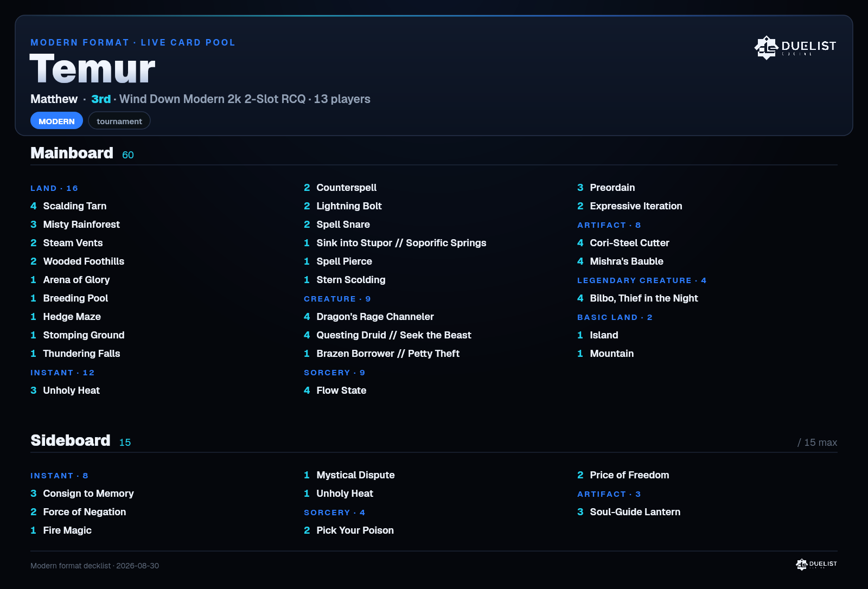
Task: Click the Flow State card entry
Action: pos(335,390)
